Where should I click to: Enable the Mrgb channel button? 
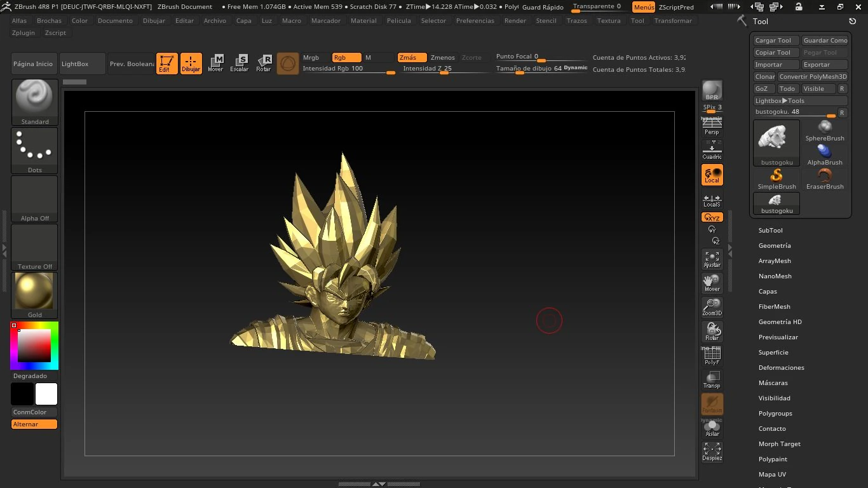pyautogui.click(x=315, y=57)
